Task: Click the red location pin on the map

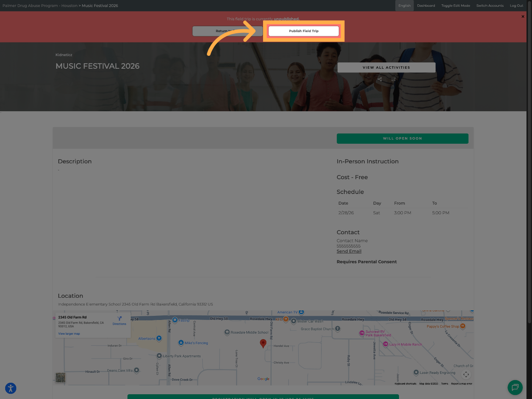Action: [x=263, y=343]
